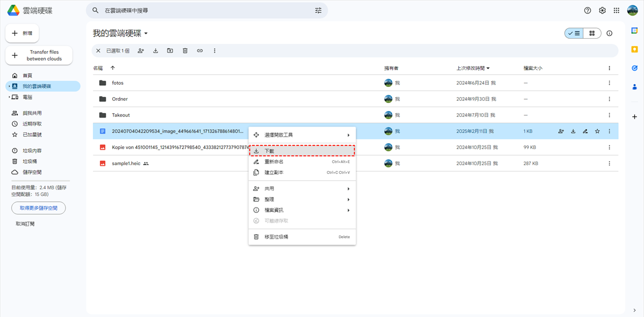Click the share icon in selection toolbar
The image size is (644, 317).
click(141, 51)
